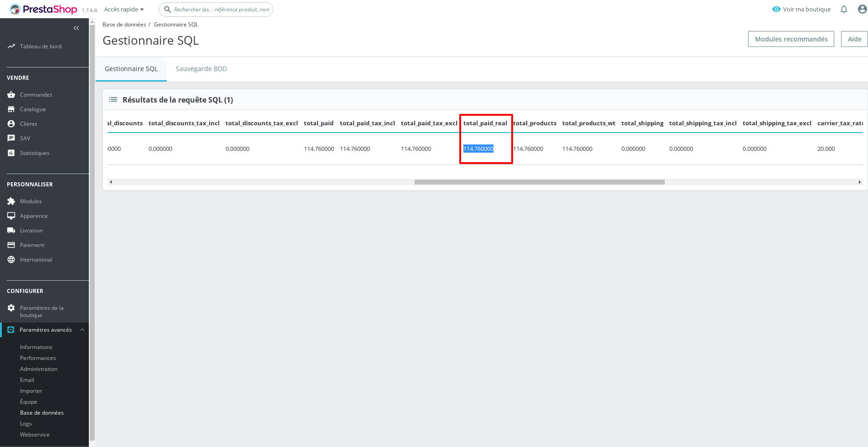The image size is (868, 447).
Task: Collapse the Paramètres avancés section
Action: point(82,329)
